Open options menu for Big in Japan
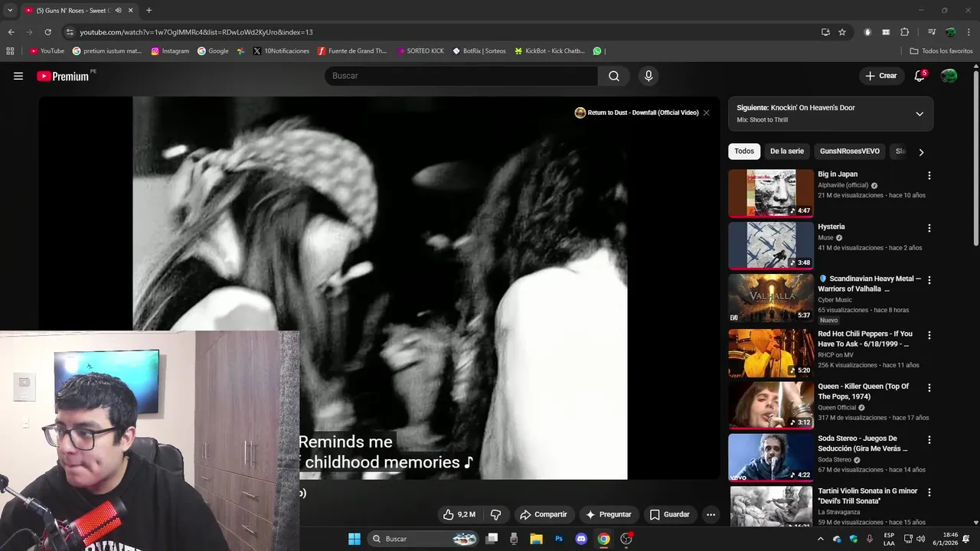The width and height of the screenshot is (980, 551). (x=929, y=175)
